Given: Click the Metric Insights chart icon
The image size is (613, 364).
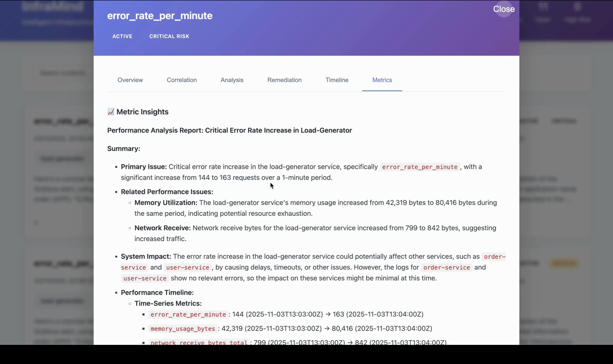Looking at the screenshot, I should coord(111,112).
